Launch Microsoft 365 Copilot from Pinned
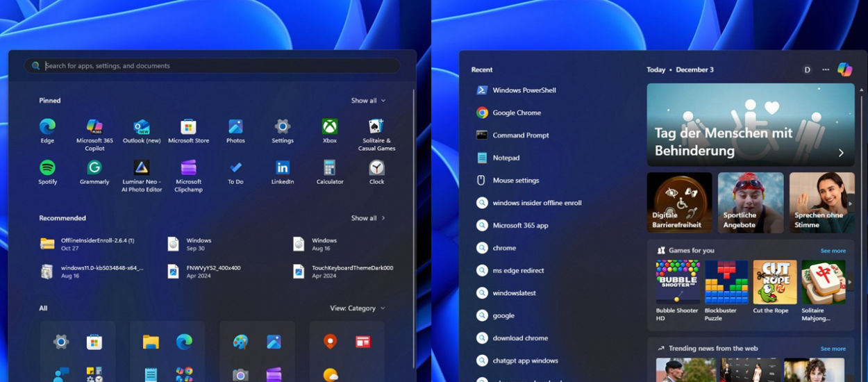 tap(94, 127)
